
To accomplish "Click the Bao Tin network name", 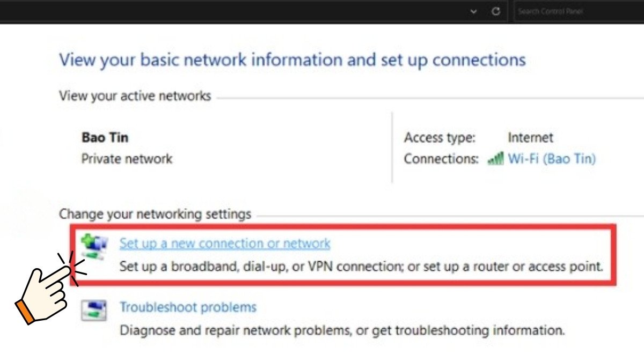I will click(105, 137).
